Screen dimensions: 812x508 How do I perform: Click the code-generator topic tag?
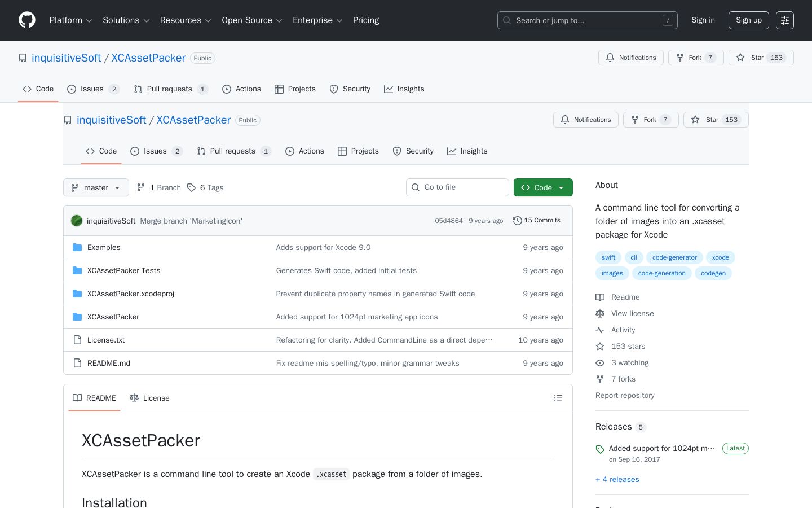point(674,257)
